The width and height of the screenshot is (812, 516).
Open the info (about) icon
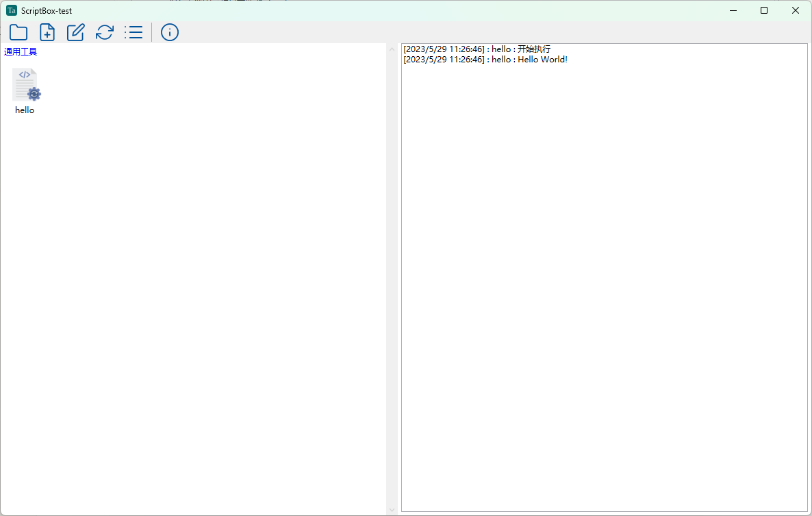(170, 32)
